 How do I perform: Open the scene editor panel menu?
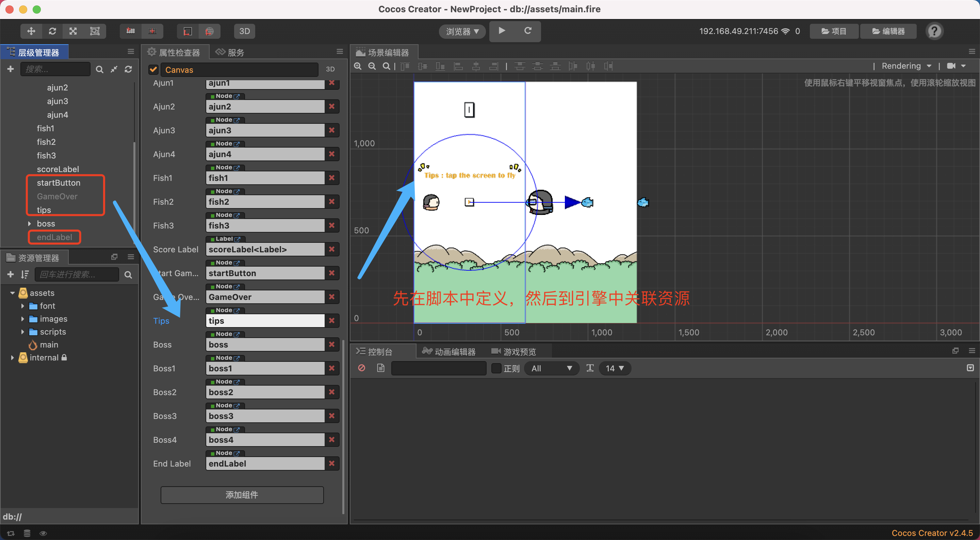click(x=972, y=51)
